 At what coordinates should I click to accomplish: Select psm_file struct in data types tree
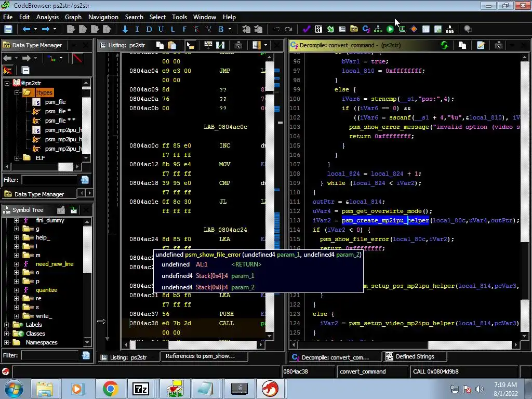pos(55,102)
